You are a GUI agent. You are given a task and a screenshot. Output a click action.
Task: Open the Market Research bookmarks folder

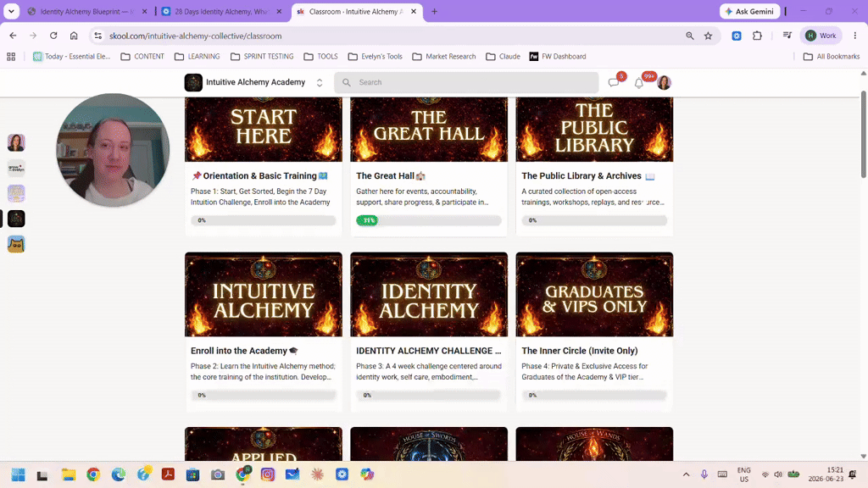point(444,57)
